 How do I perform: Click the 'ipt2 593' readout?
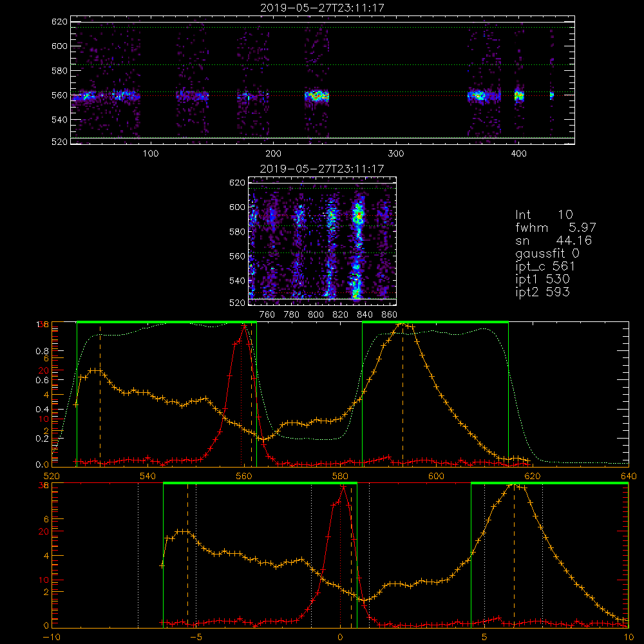click(x=542, y=292)
